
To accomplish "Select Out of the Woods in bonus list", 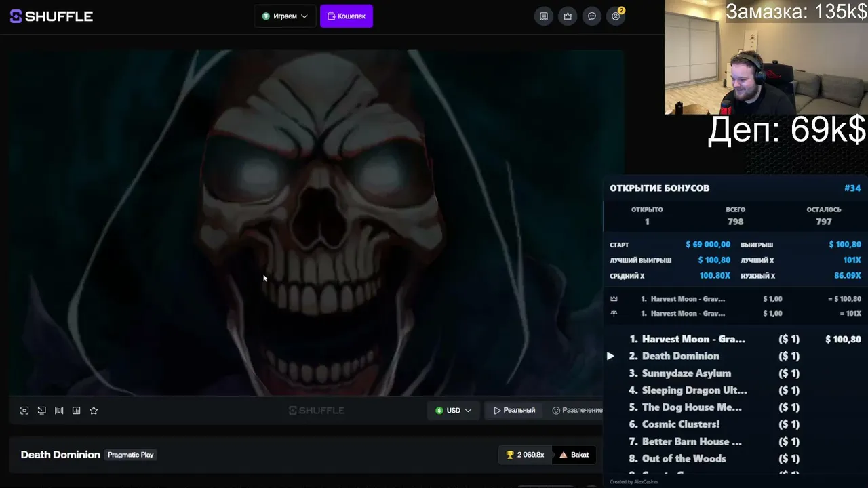I will (735, 459).
